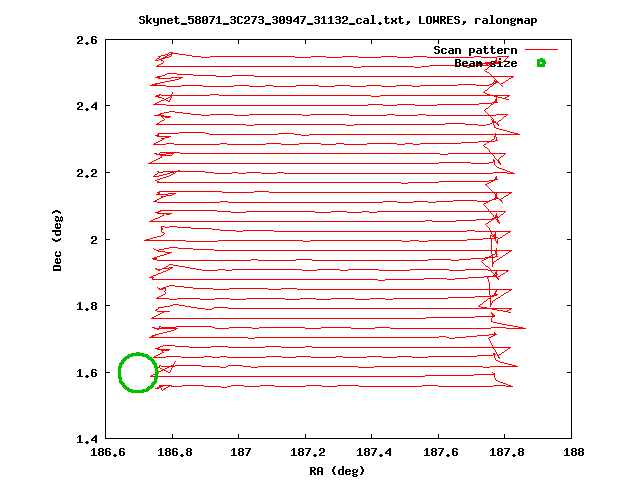The image size is (640, 480).
Task: Click the plot title Skynet_58071_3C273 text
Action: [x=338, y=20]
